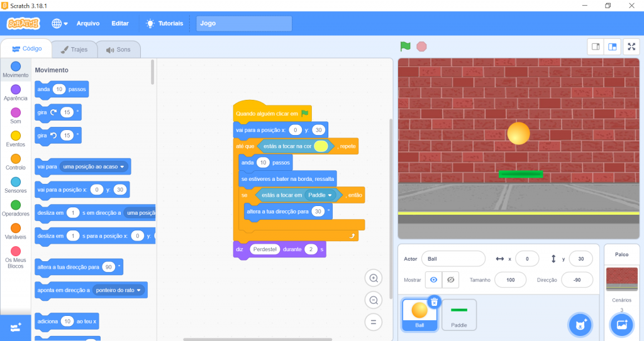This screenshot has width=644, height=341.
Task: Open 'uma posição' dropdown in first desliza block
Action: point(140,212)
